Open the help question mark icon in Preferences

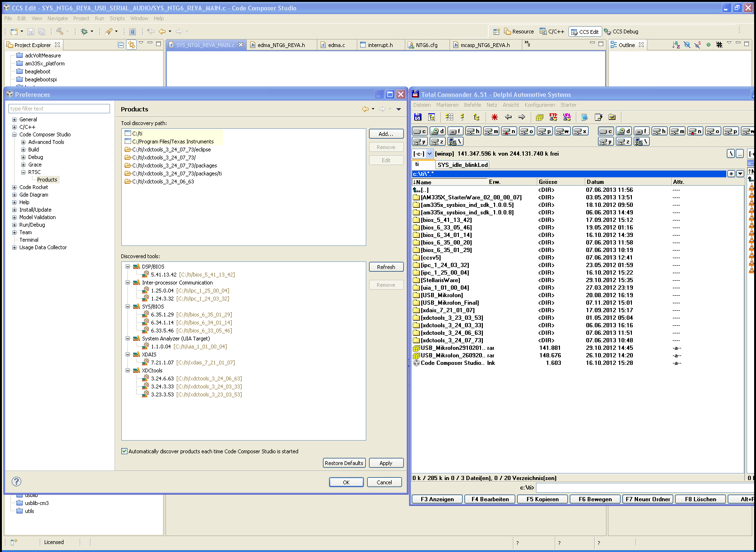(x=16, y=481)
